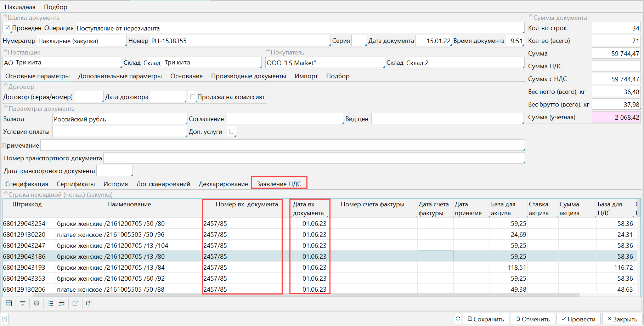Open the Нумератор combo box
Screen dimensions: 644x326
(x=81, y=41)
